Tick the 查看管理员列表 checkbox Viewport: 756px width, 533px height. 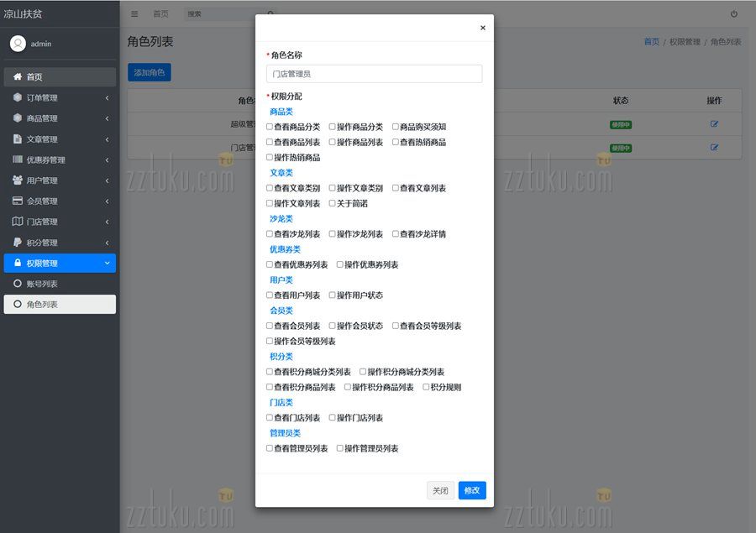[270, 448]
